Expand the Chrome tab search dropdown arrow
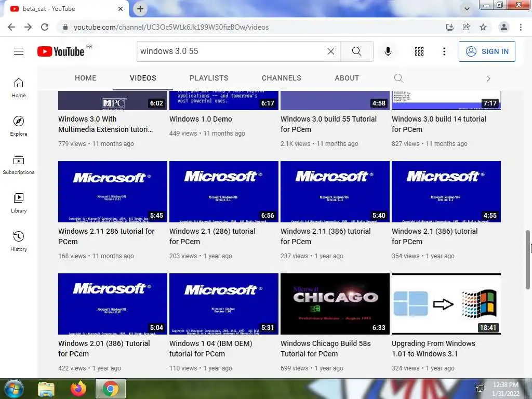Image resolution: width=532 pixels, height=399 pixels. [467, 9]
